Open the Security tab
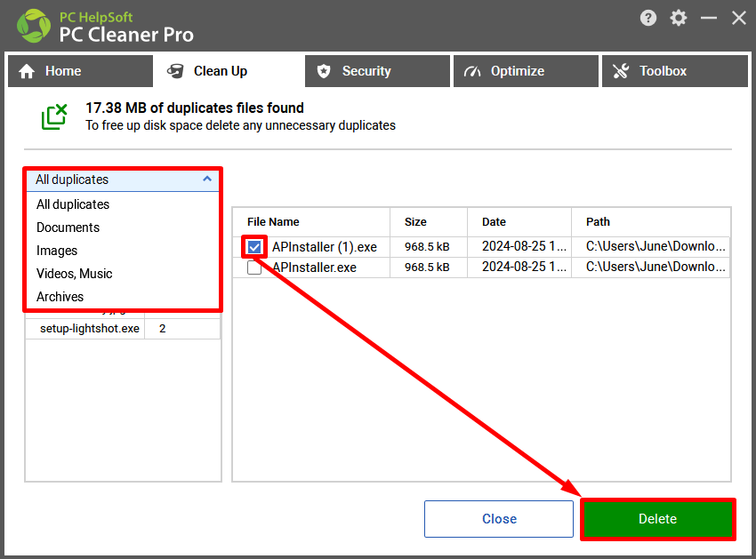Image resolution: width=756 pixels, height=559 pixels. coord(377,71)
